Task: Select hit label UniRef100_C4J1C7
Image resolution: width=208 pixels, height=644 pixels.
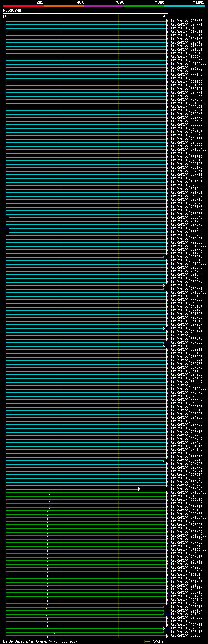Action: click(x=187, y=511)
